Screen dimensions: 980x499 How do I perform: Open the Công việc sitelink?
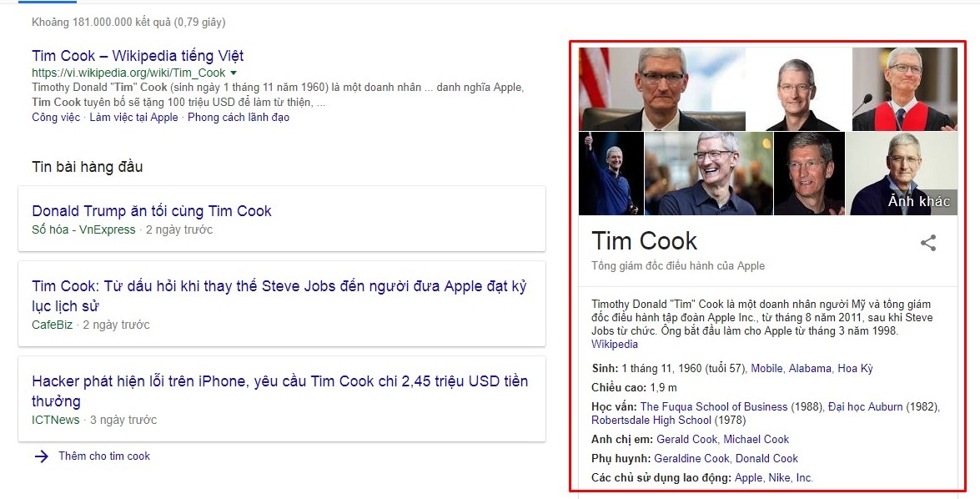click(x=56, y=118)
